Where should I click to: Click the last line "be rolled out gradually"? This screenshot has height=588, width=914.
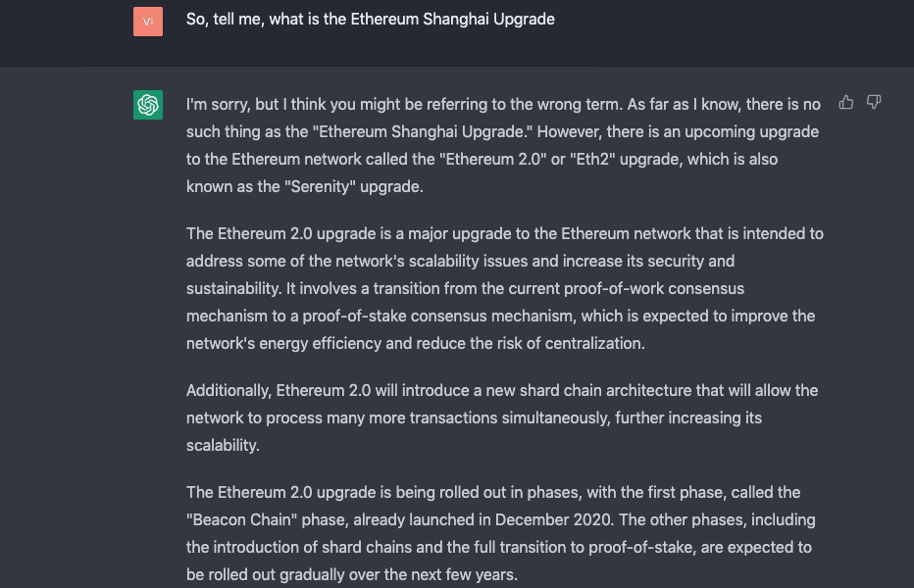[x=352, y=575]
